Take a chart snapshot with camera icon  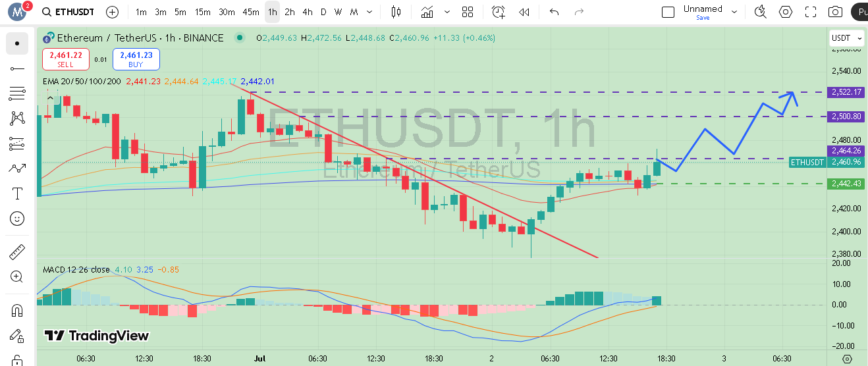coord(835,12)
